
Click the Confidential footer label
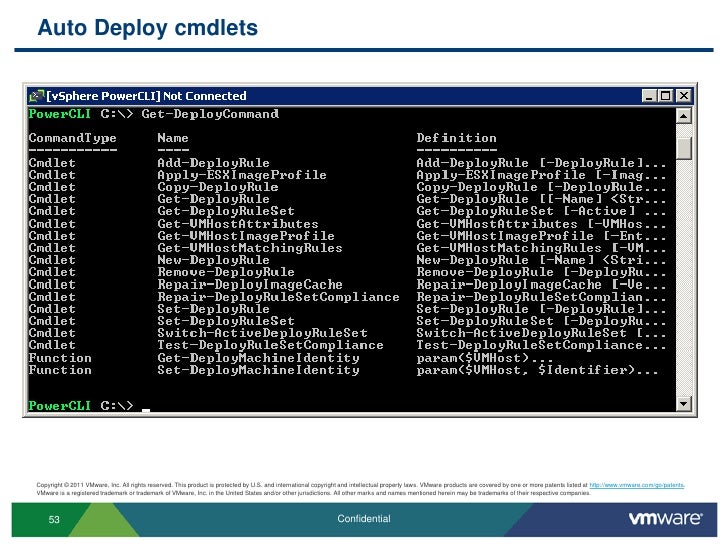point(364,519)
